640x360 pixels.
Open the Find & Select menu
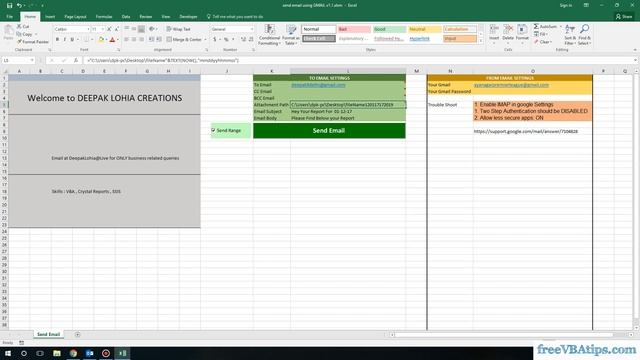click(x=584, y=35)
